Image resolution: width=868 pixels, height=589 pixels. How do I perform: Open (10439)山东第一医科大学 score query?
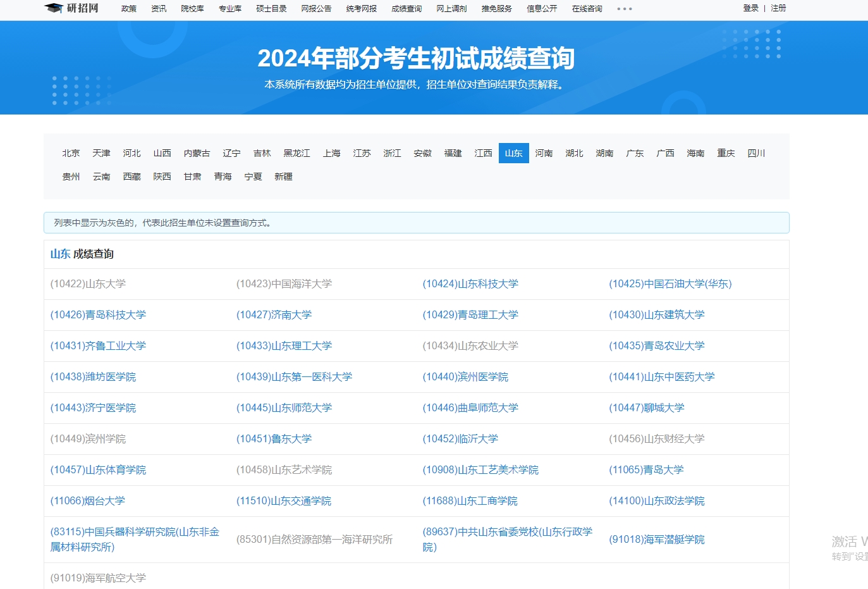[294, 377]
